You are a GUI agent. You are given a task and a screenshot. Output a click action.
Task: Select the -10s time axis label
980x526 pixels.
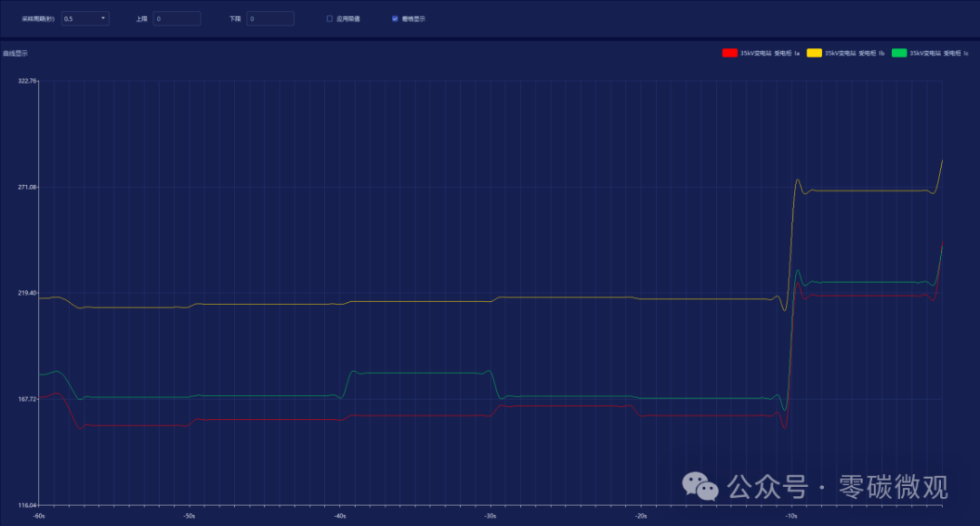point(791,516)
